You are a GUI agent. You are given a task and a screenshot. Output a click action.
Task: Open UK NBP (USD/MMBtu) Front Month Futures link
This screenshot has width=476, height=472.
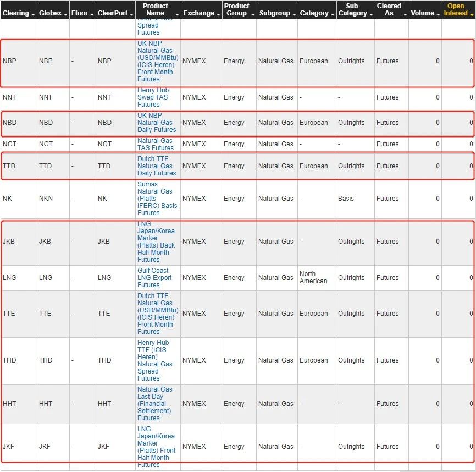(x=157, y=61)
